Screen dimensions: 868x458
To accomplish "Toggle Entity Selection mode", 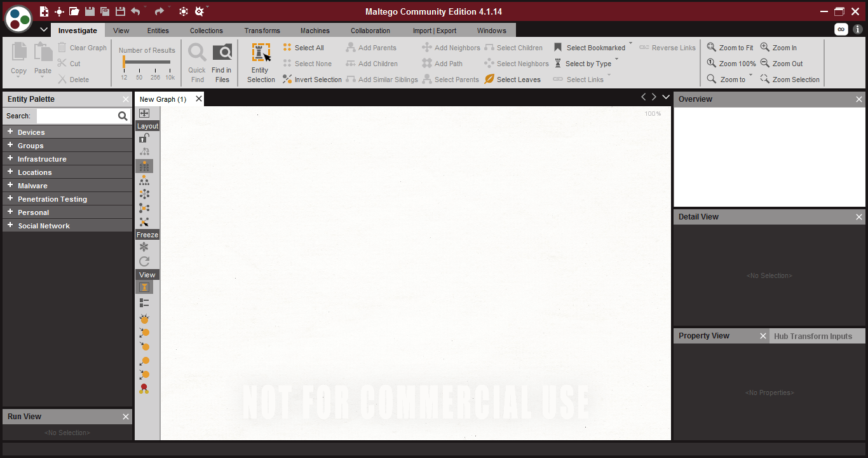I will (x=261, y=64).
